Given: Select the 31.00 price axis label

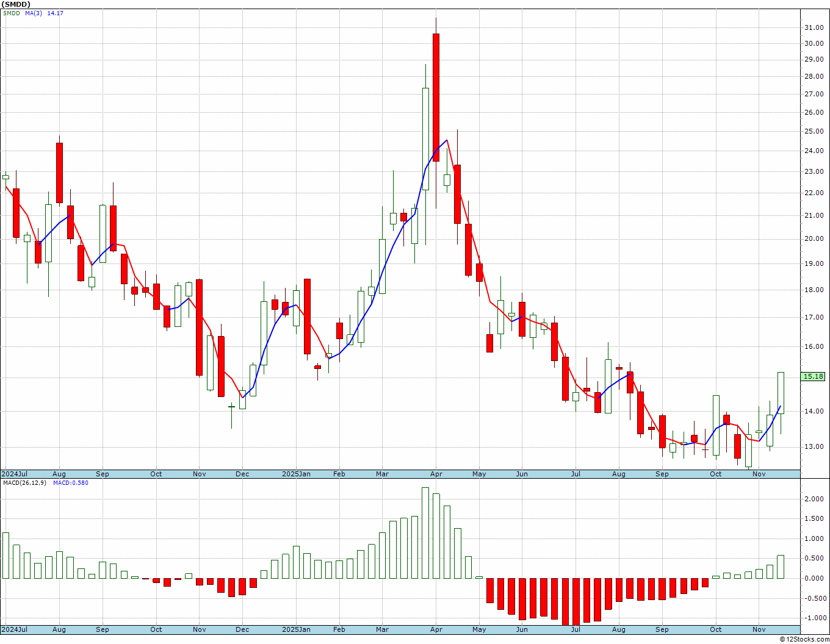Looking at the screenshot, I should point(814,27).
